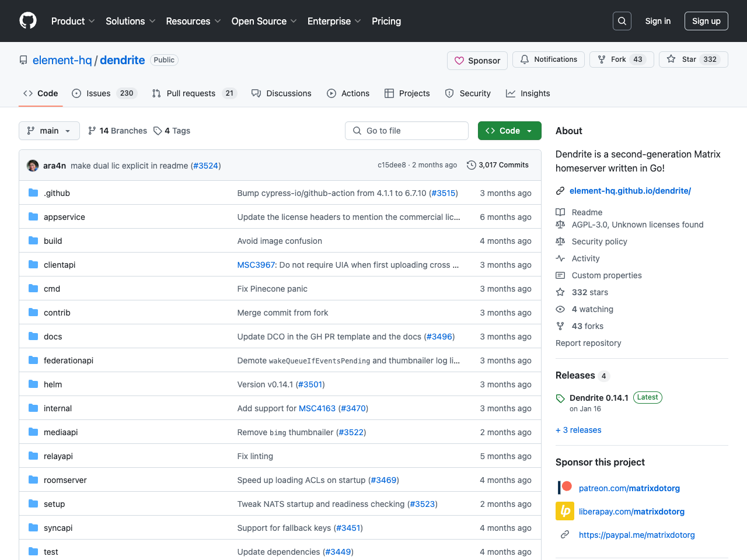Open the Enterprise dropdown

[334, 21]
